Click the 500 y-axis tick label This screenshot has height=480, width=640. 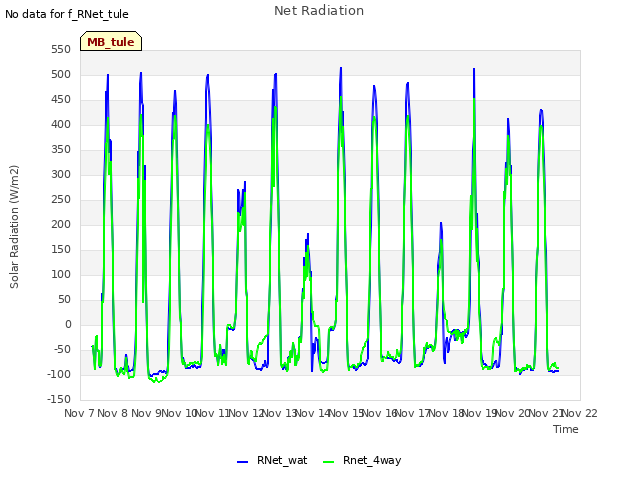pyautogui.click(x=61, y=74)
